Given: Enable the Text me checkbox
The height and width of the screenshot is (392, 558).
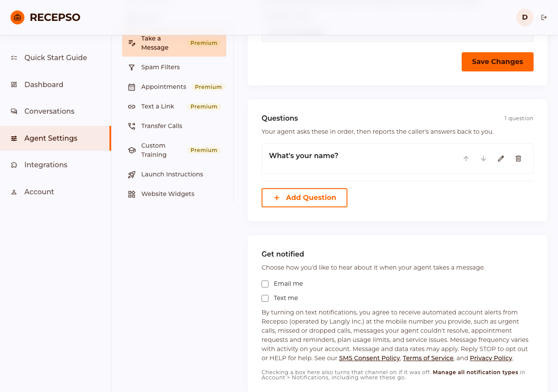Looking at the screenshot, I should pos(265,298).
